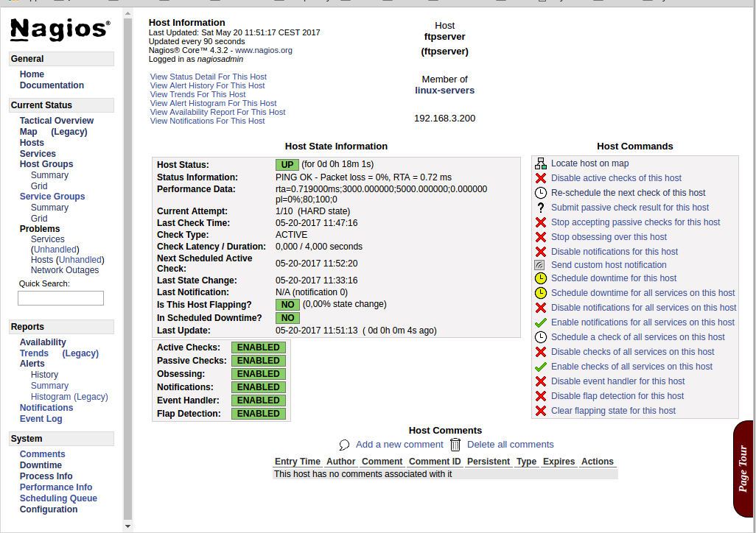Open View Status Detail For This Host
This screenshot has width=756, height=533.
[209, 77]
